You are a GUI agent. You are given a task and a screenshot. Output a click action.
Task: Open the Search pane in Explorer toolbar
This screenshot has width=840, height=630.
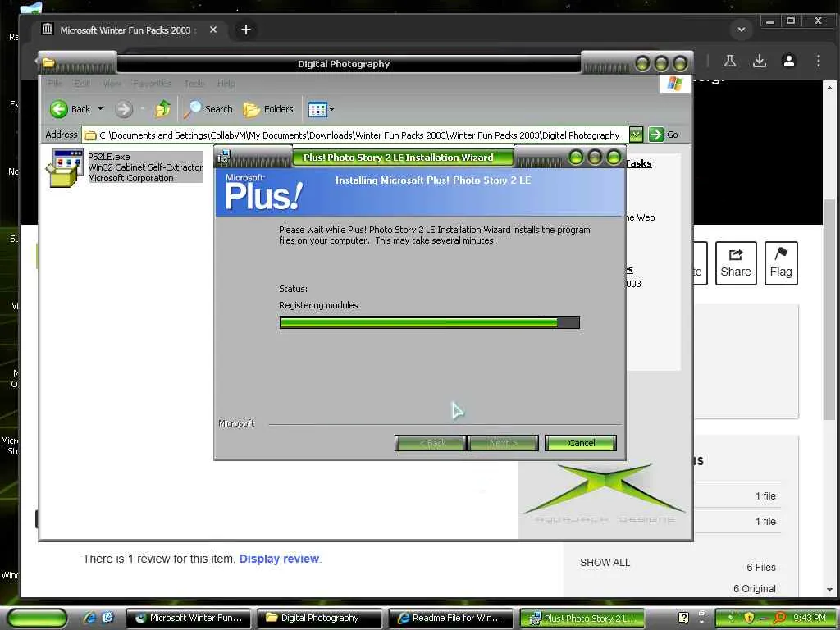pos(208,109)
